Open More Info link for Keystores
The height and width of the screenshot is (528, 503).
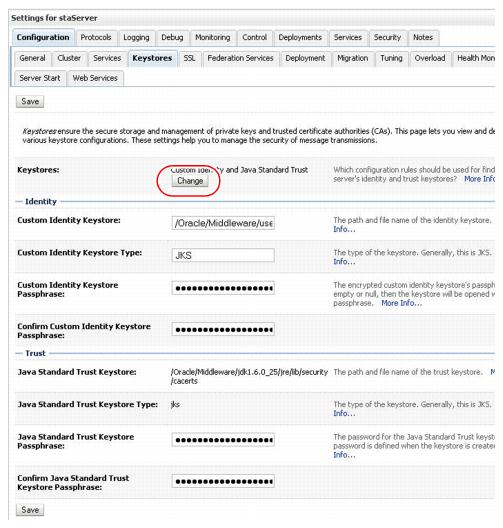click(479, 179)
